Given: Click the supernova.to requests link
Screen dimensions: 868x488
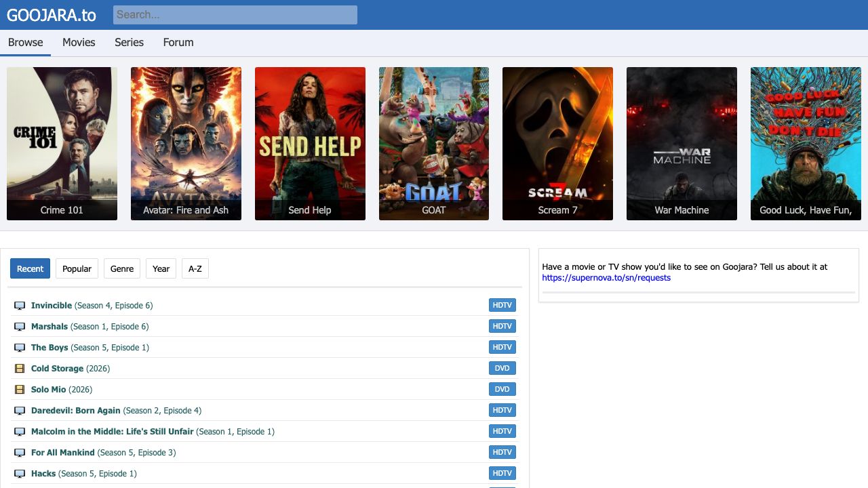Looking at the screenshot, I should [x=606, y=277].
